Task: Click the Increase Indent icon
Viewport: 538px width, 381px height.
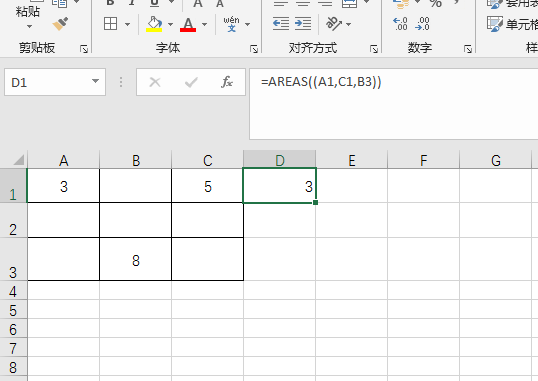Action: click(x=303, y=24)
